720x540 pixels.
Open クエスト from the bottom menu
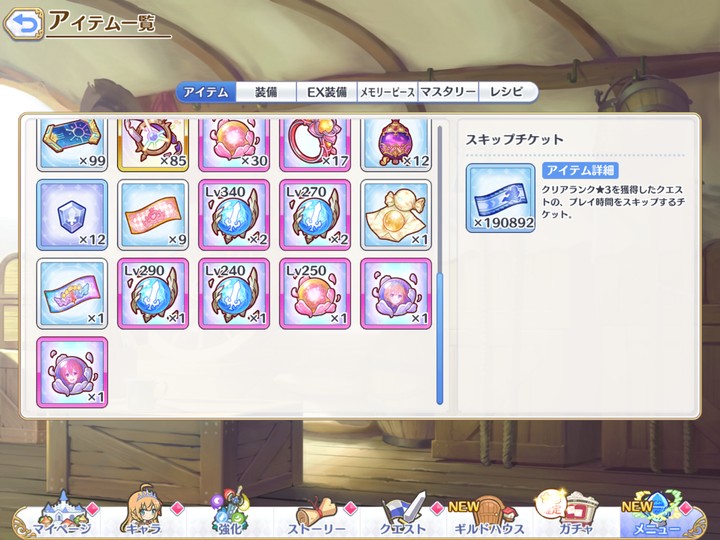pos(403,515)
